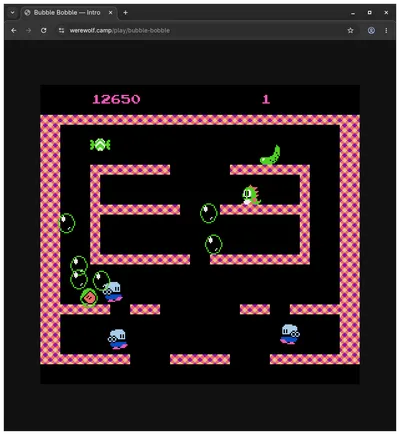Screen dimensions: 400x435
Task: Click the blue robot on bottom-right floor
Action: (x=290, y=334)
